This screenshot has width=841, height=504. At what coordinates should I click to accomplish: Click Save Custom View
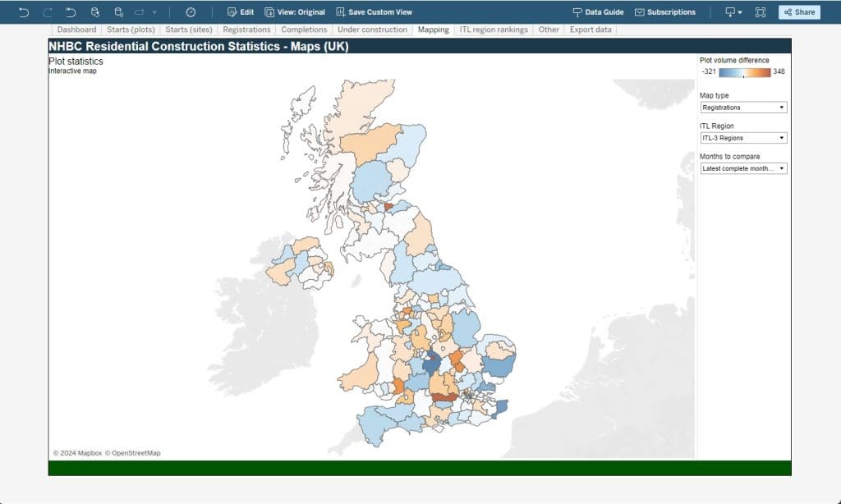click(374, 12)
